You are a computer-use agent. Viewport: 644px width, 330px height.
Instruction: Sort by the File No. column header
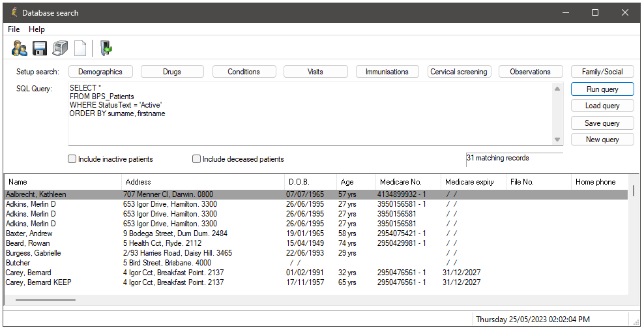[538, 182]
